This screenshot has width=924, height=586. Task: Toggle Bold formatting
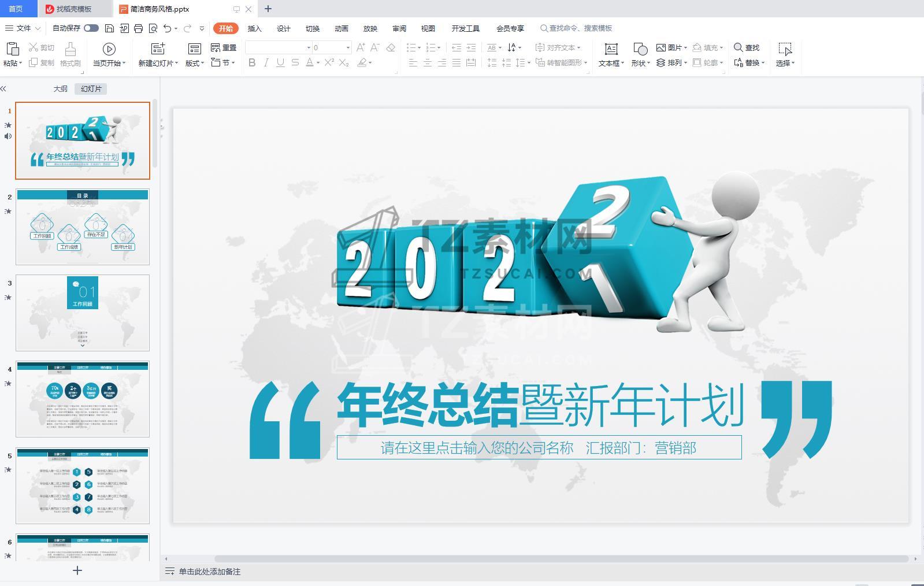(x=252, y=62)
